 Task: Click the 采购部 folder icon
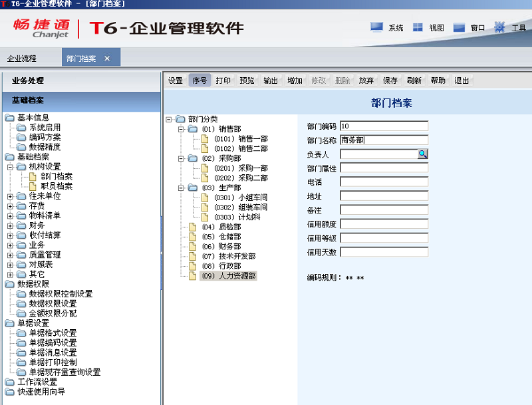pyautogui.click(x=193, y=158)
